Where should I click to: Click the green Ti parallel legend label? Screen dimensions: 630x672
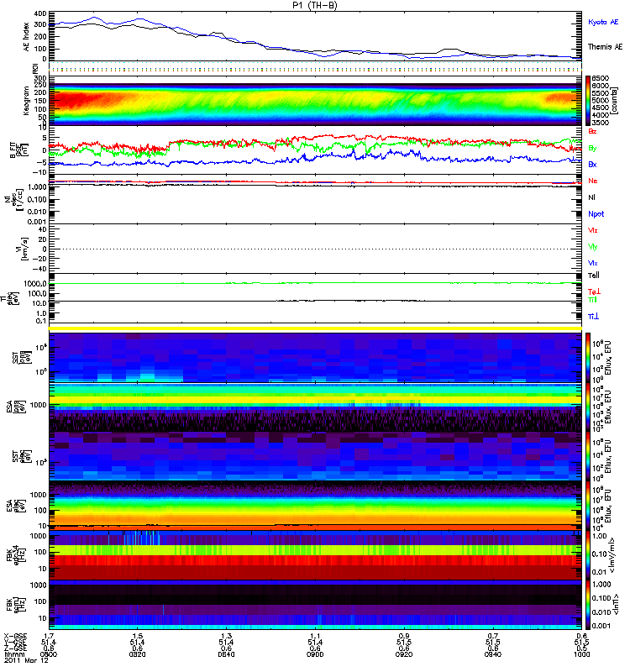[x=592, y=300]
